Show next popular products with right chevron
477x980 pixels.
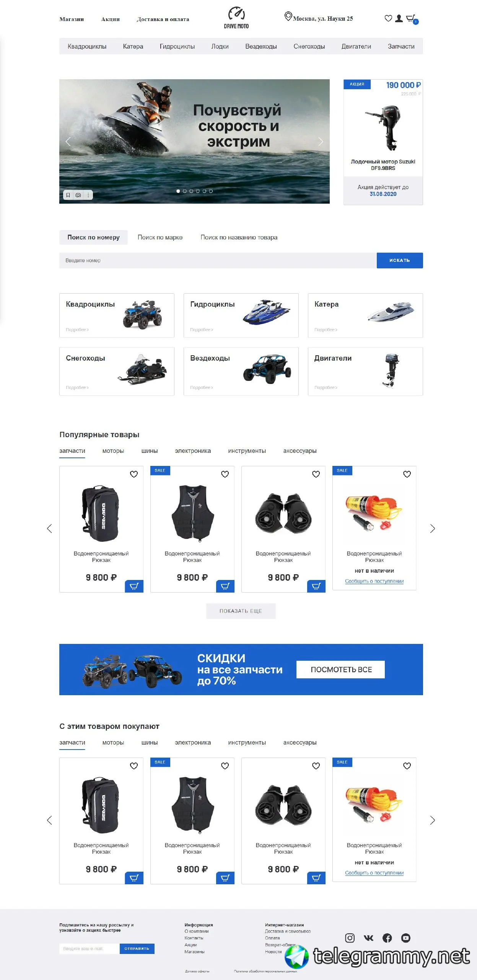tap(433, 529)
